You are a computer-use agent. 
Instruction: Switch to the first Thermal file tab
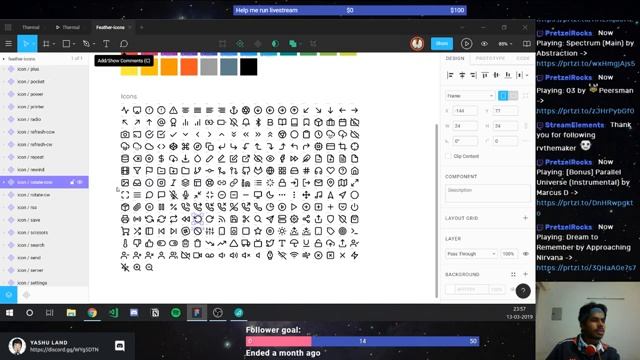[x=31, y=27]
